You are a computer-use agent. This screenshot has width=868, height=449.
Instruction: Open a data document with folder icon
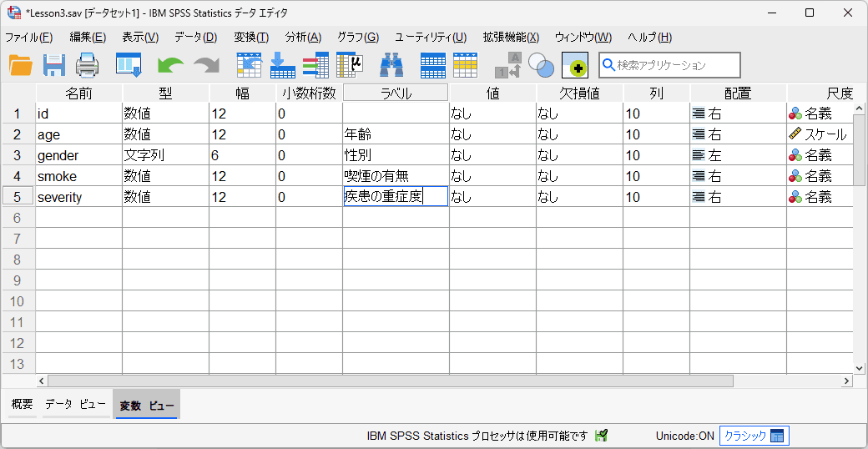tap(21, 65)
